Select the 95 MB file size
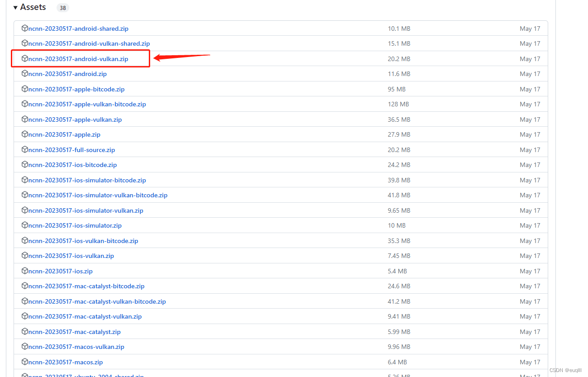Image resolution: width=588 pixels, height=377 pixels. pyautogui.click(x=397, y=89)
